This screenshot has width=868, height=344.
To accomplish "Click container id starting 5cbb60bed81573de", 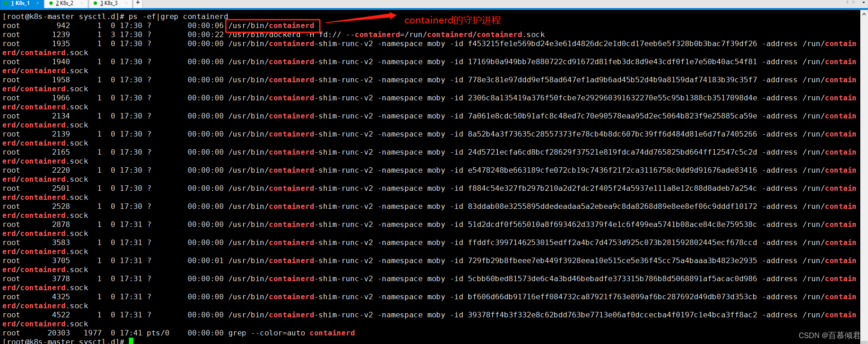I will tap(613, 279).
